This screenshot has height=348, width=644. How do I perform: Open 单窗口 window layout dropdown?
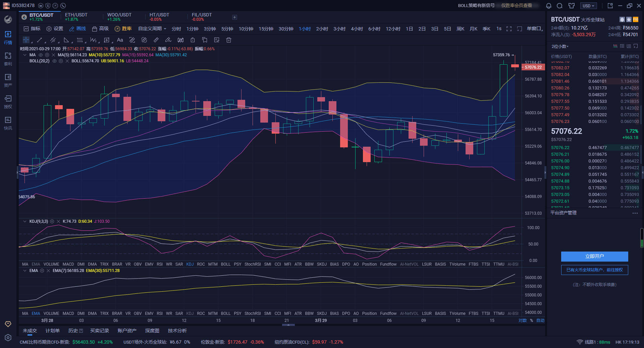(x=535, y=29)
